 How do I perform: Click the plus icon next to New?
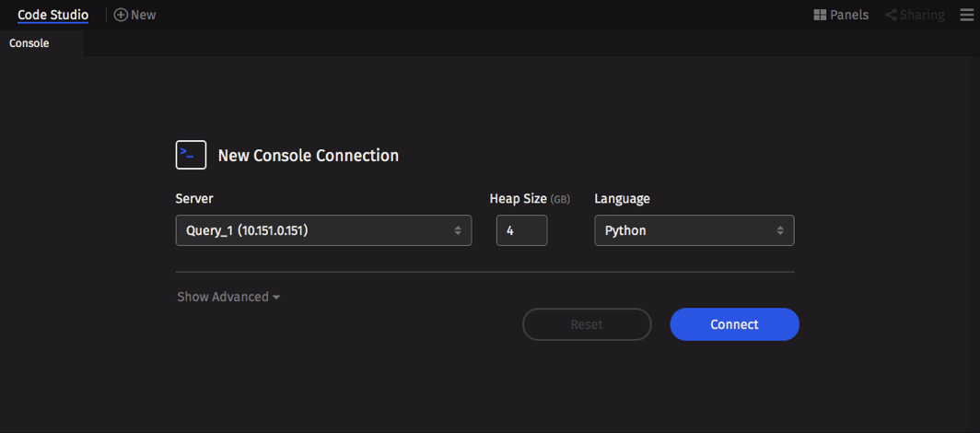coord(121,15)
